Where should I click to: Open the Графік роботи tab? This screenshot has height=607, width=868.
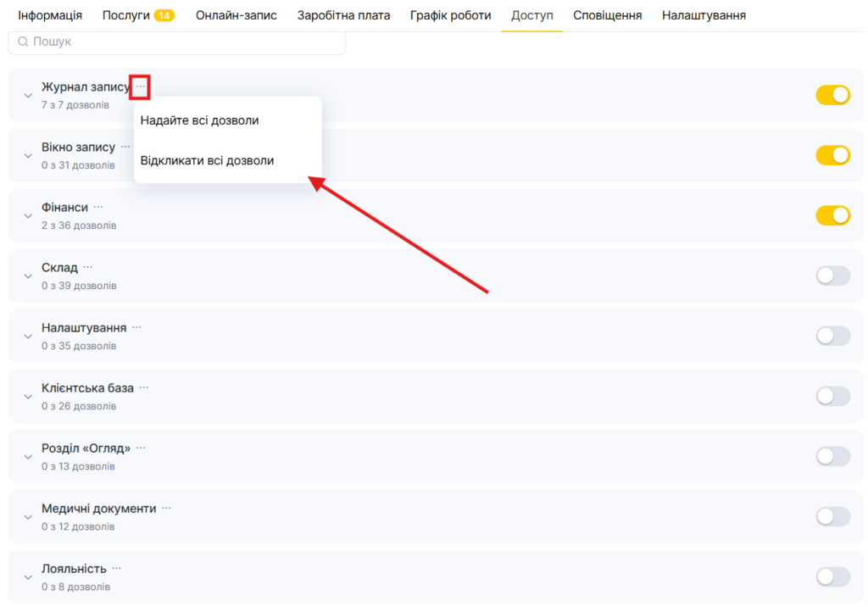pos(450,15)
